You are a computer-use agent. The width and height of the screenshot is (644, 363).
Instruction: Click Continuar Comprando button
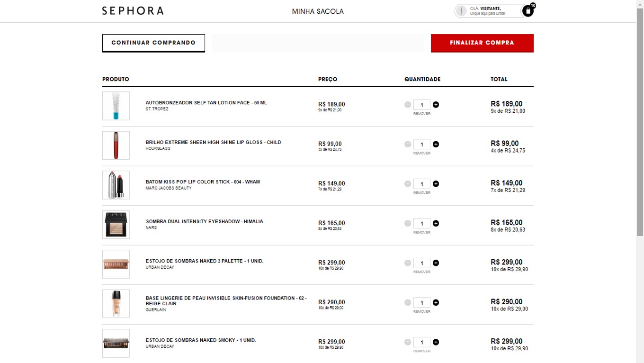click(x=153, y=43)
